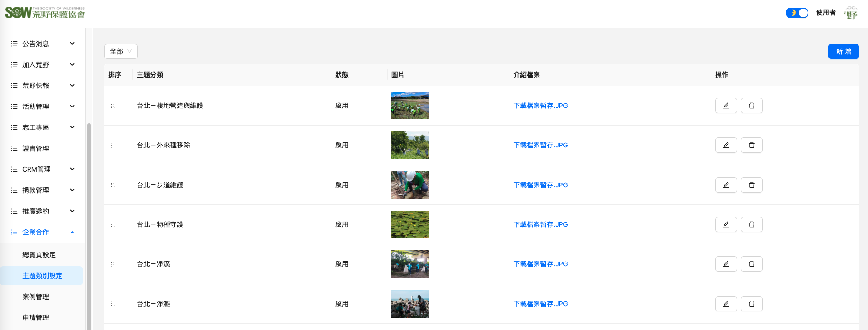
Task: Click the user avatar icon in header
Action: pyautogui.click(x=851, y=13)
